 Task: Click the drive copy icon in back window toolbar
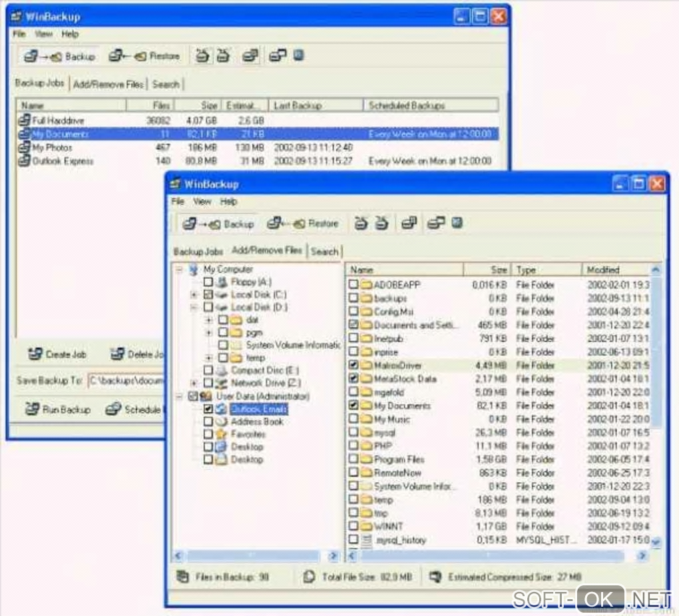[x=250, y=55]
